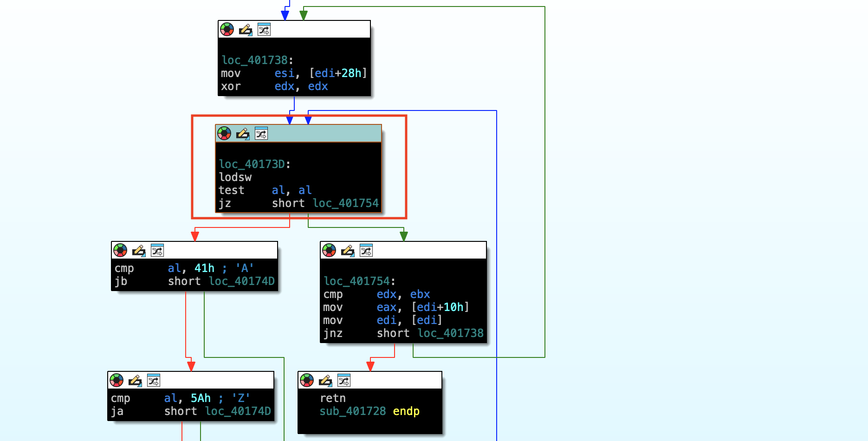Click pencil icon in 'cmp al, 41h' node
The image size is (868, 441).
point(139,251)
